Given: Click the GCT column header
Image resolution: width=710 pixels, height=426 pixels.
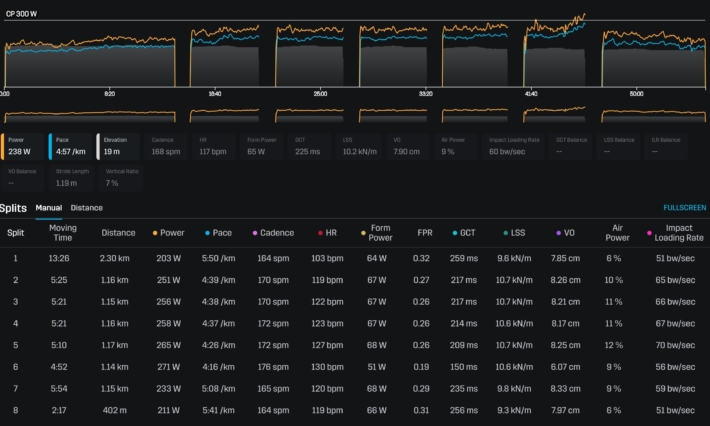Looking at the screenshot, I should 463,233.
